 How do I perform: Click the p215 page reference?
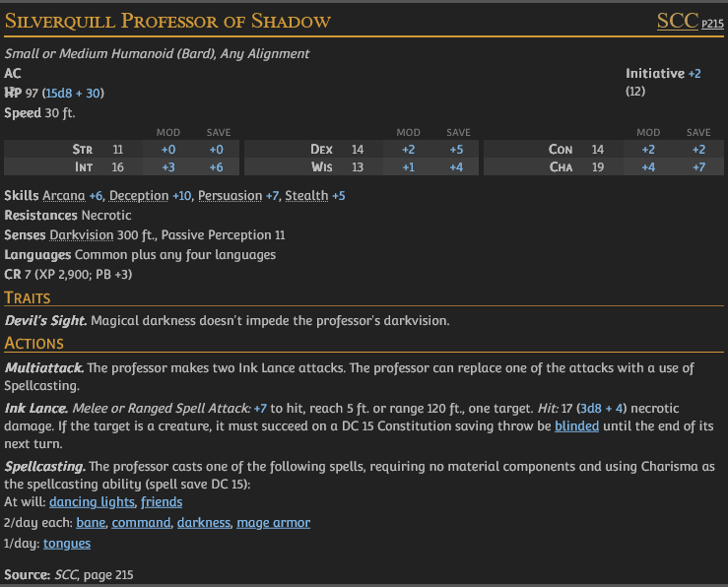pos(713,24)
